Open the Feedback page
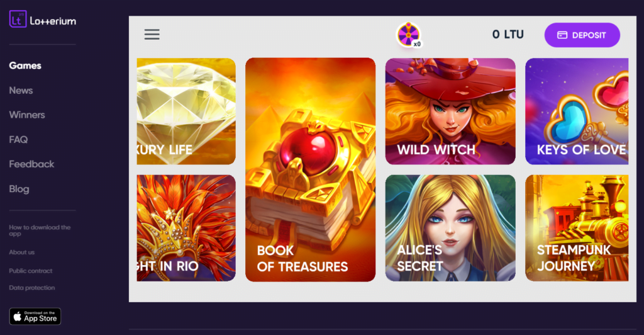 point(31,164)
